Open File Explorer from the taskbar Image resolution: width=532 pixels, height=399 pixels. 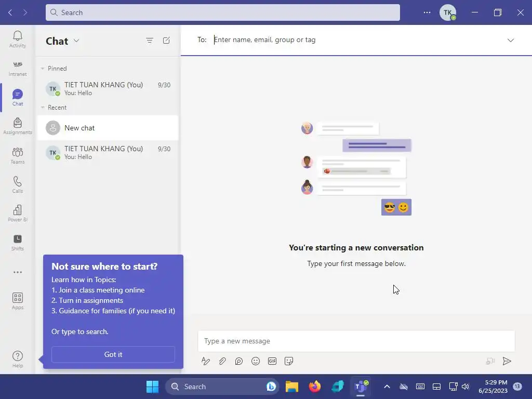pyautogui.click(x=292, y=387)
